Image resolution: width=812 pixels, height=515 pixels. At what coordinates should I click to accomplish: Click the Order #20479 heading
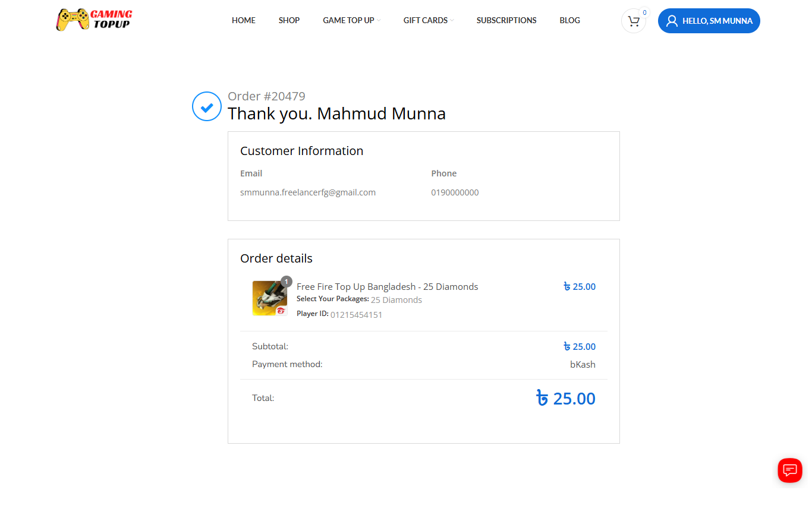click(266, 96)
